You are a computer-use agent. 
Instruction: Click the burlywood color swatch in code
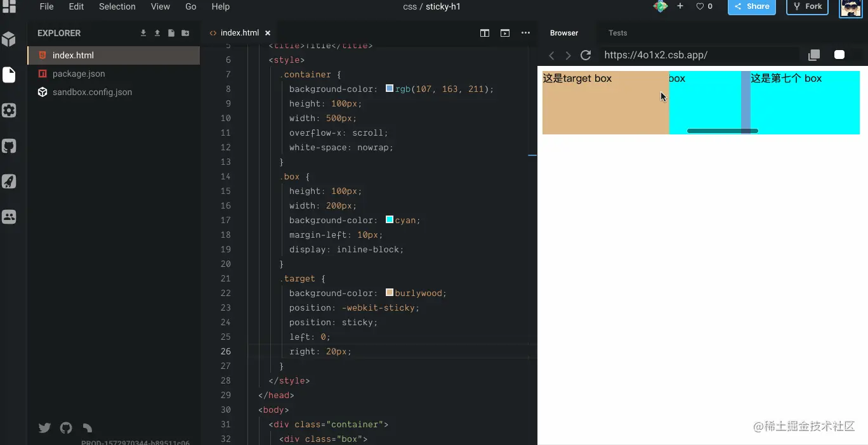pyautogui.click(x=390, y=293)
